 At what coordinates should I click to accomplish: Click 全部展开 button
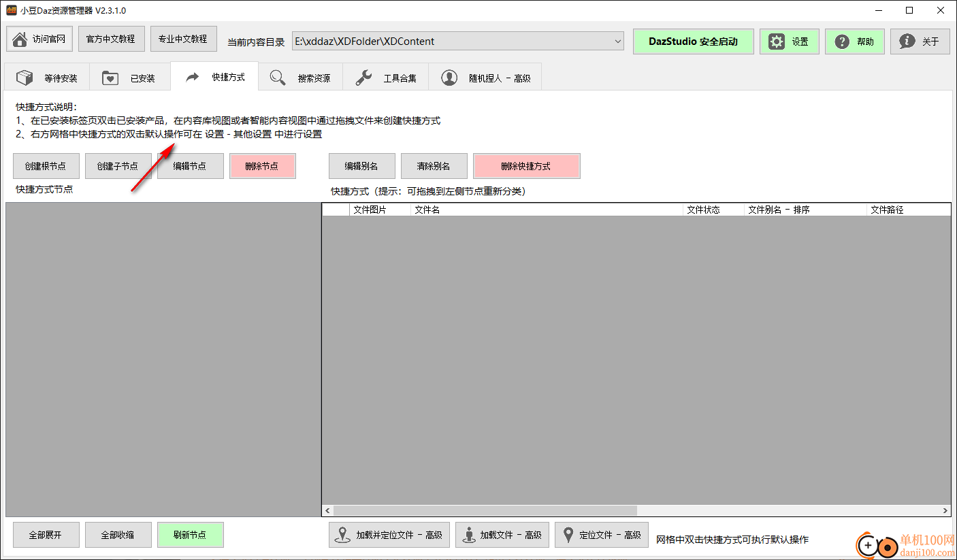point(46,535)
